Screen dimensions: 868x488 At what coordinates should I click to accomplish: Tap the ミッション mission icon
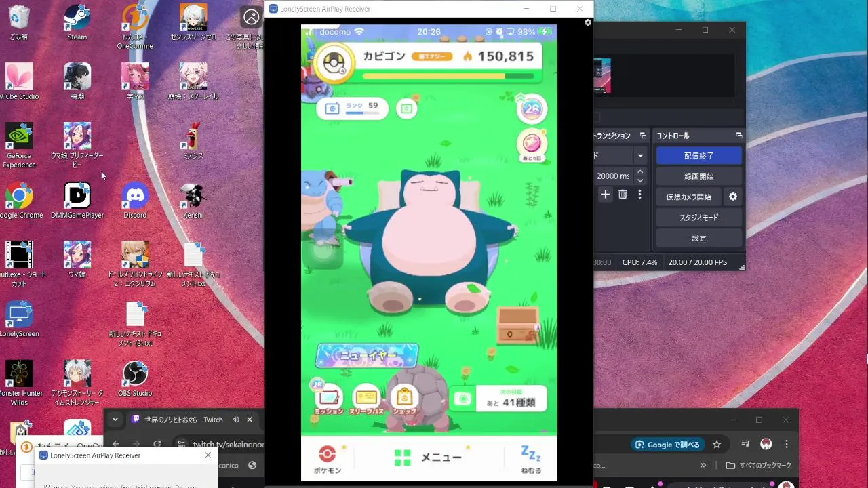tap(329, 399)
